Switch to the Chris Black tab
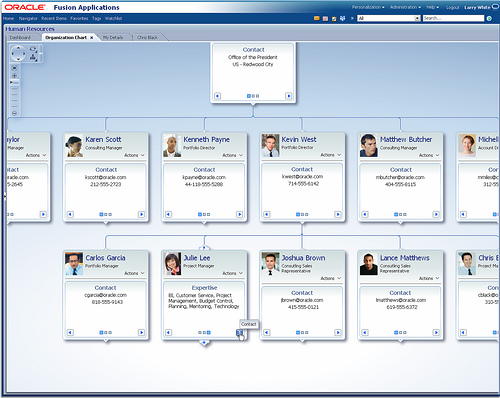 pos(147,38)
